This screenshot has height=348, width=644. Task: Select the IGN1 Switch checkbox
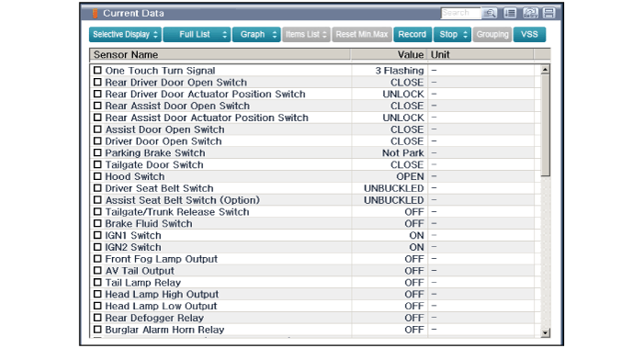pos(97,235)
